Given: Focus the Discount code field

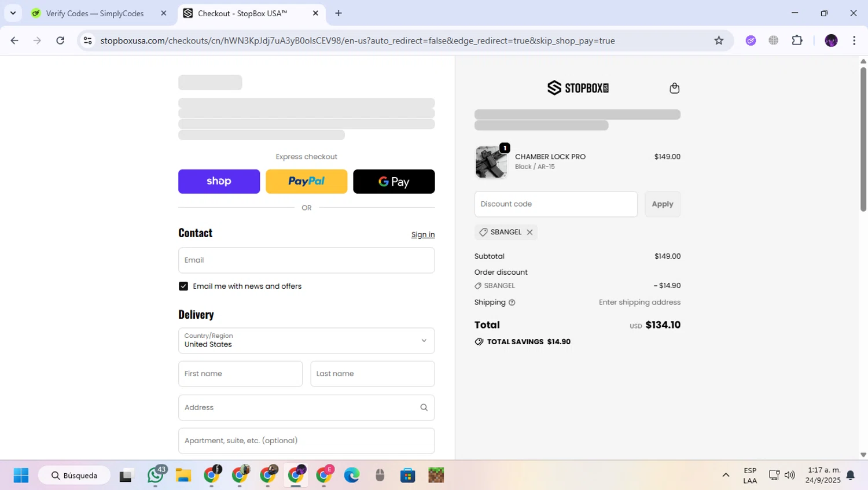Looking at the screenshot, I should coord(556,204).
